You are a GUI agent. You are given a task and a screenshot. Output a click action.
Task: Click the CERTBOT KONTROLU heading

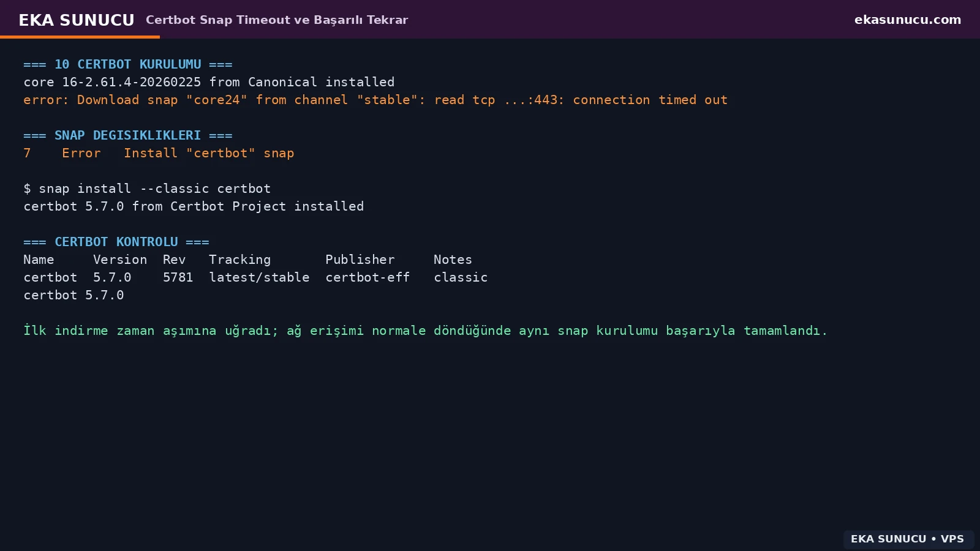click(116, 242)
